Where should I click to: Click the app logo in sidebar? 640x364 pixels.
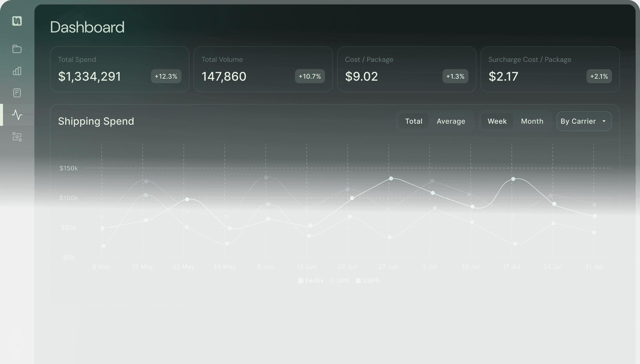pos(17,21)
